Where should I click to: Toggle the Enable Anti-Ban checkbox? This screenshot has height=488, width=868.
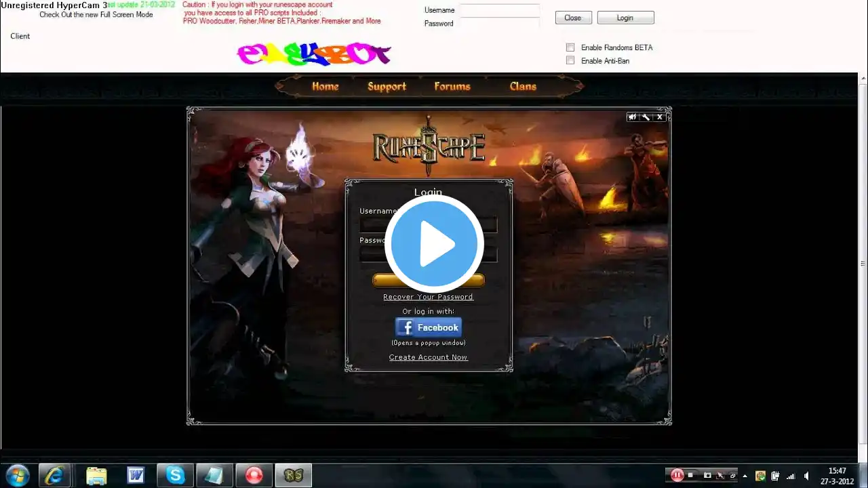[x=570, y=60]
